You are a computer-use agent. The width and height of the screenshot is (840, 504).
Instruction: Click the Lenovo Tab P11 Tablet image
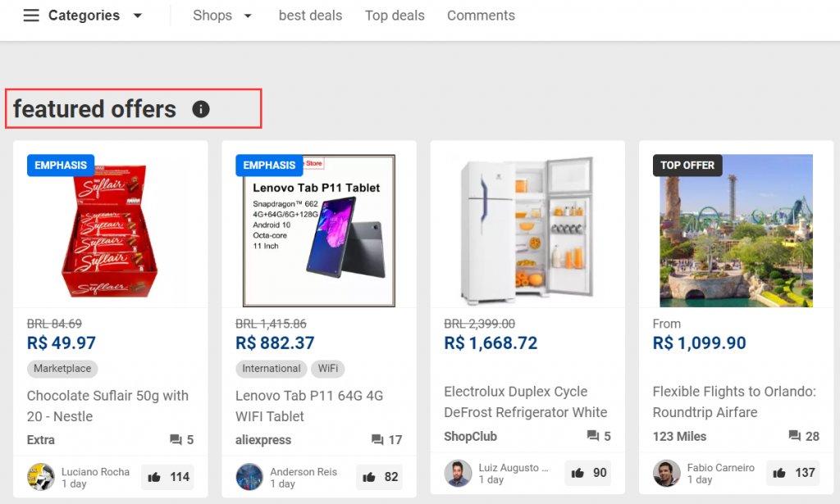319,231
